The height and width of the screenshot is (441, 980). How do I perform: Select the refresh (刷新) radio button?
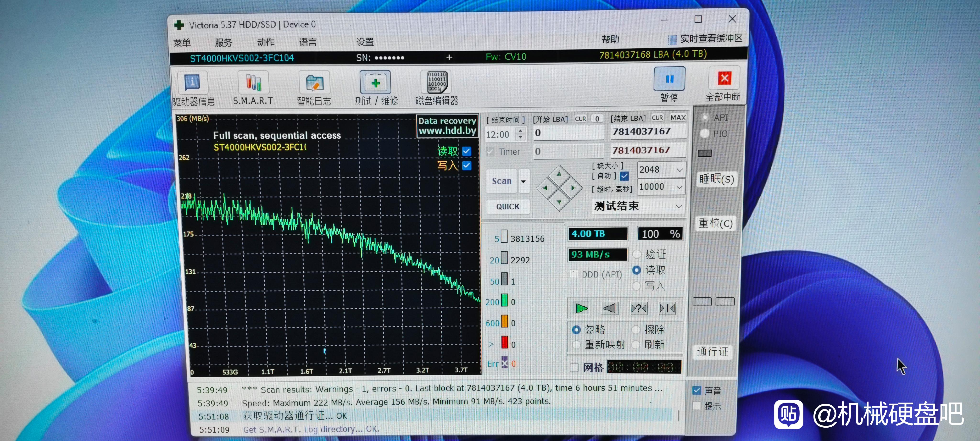tap(636, 344)
